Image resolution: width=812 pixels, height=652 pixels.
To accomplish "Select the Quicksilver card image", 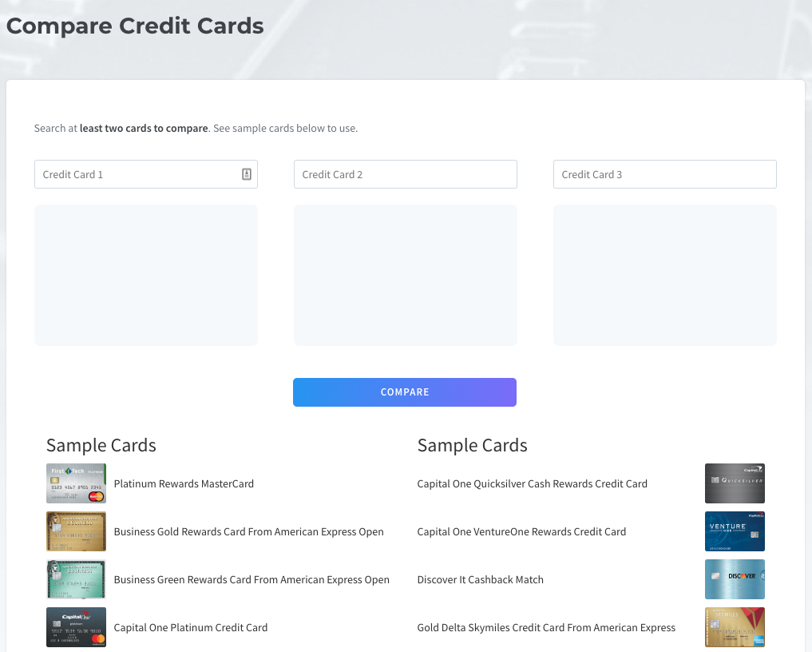I will (x=735, y=483).
